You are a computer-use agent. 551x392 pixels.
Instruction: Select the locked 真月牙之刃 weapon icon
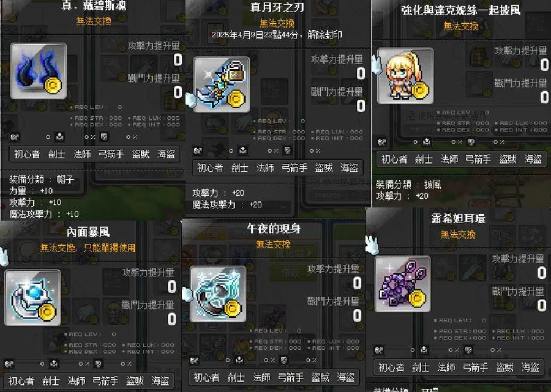click(x=222, y=84)
